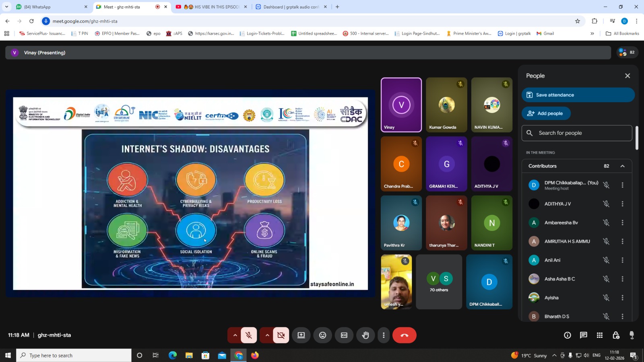Switch to the Dashboard grptalk tab
Screen dimensions: 644x362
291,7
